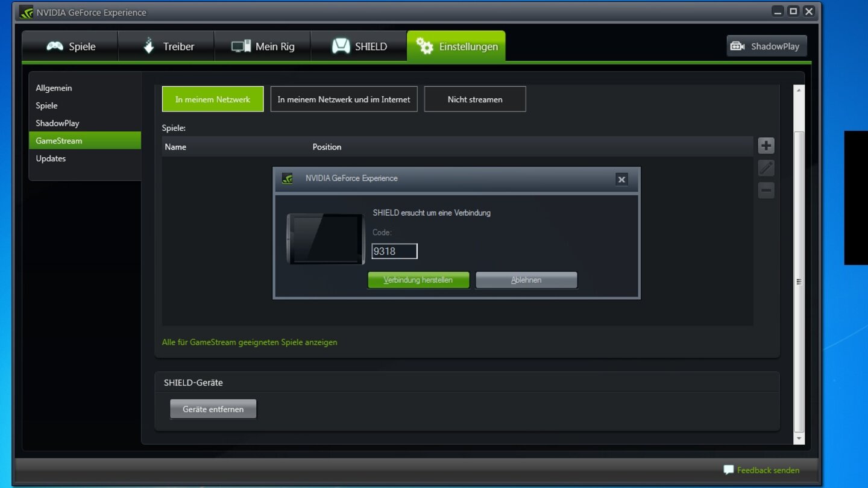This screenshot has width=868, height=488.
Task: Minimize the GeForce Experience window
Action: 778,11
